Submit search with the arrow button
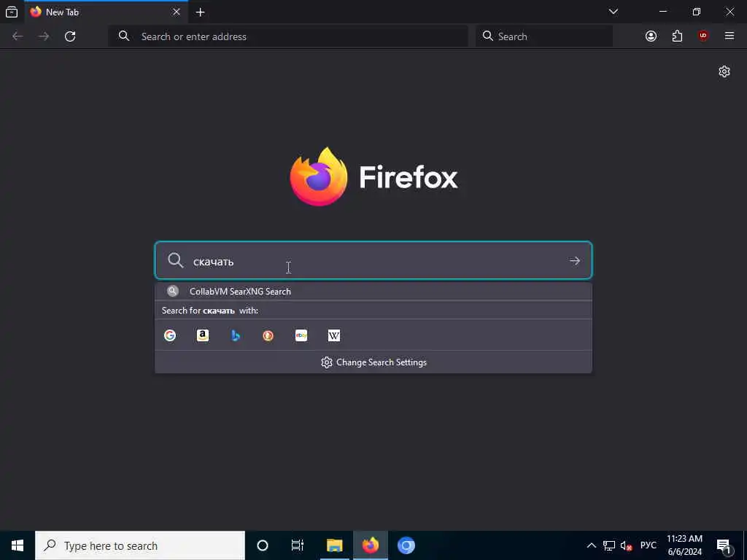This screenshot has width=747, height=560. click(x=575, y=261)
